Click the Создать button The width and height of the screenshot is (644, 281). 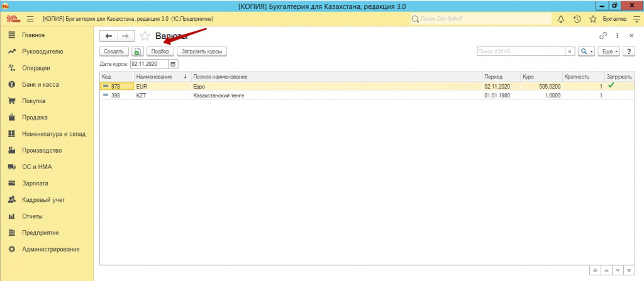[x=114, y=52]
